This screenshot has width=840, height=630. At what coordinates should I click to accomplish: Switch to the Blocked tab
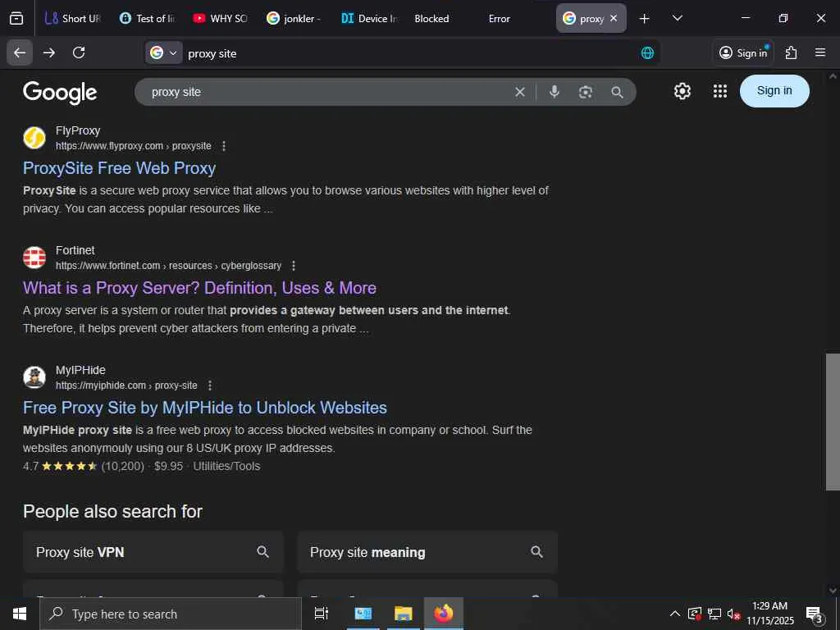(431, 18)
